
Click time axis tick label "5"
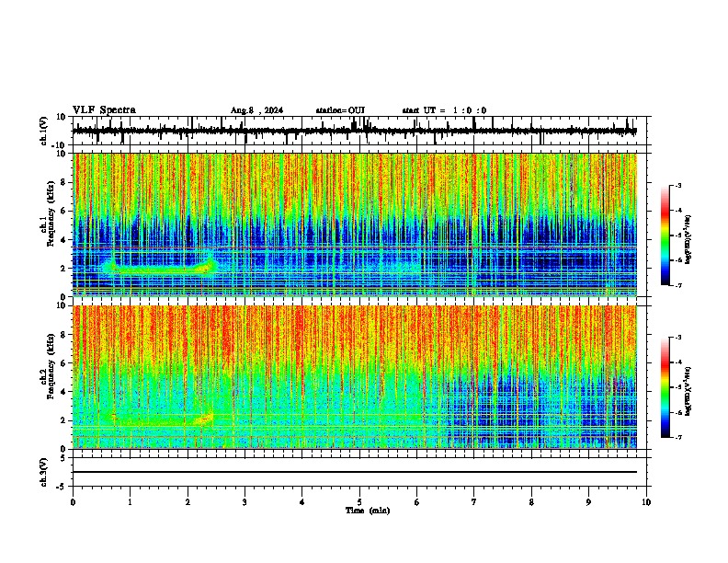pyautogui.click(x=359, y=502)
